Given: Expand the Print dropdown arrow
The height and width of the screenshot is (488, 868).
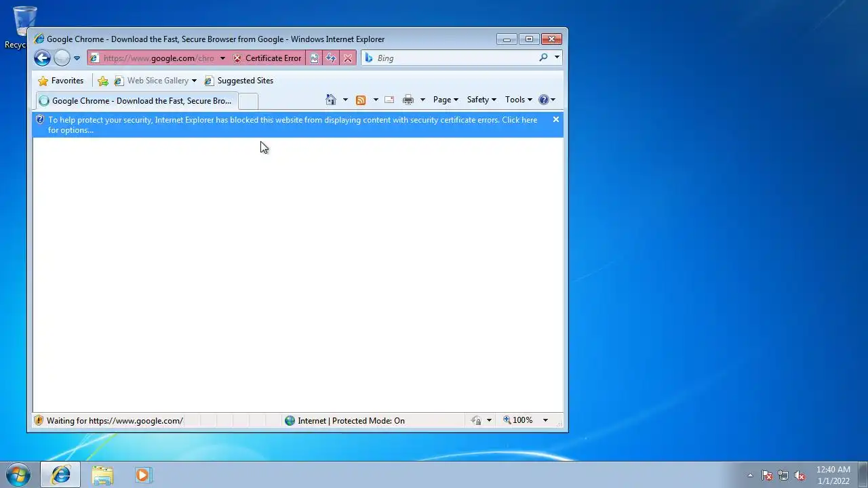Looking at the screenshot, I should tap(422, 100).
